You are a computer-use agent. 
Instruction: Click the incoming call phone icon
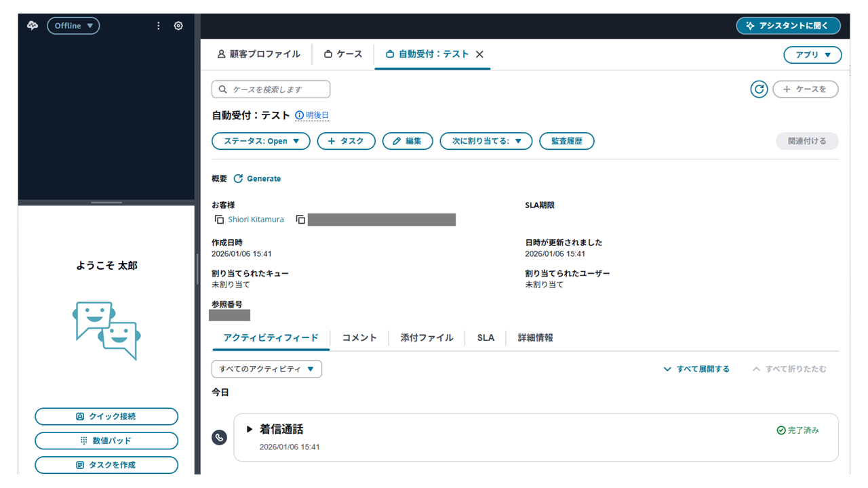point(219,437)
